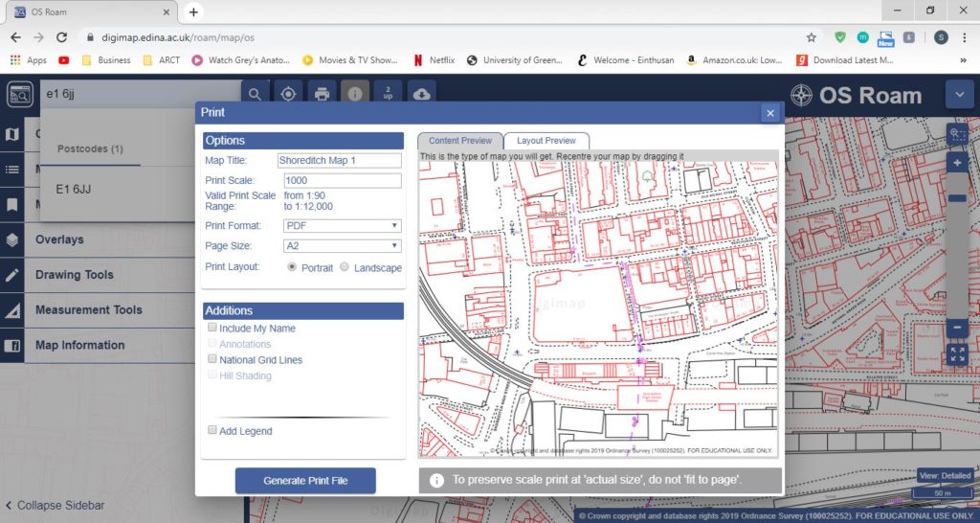Click in the Print Scale input field

pyautogui.click(x=343, y=180)
